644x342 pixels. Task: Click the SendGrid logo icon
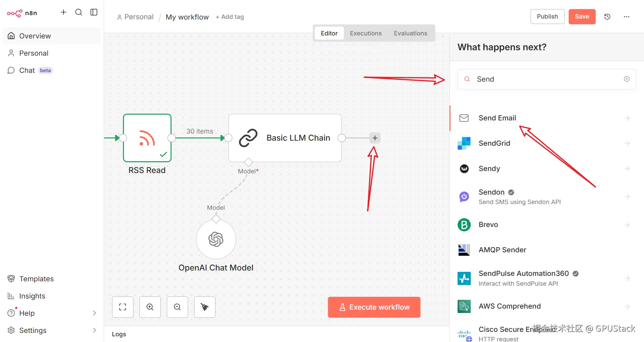pyautogui.click(x=464, y=143)
